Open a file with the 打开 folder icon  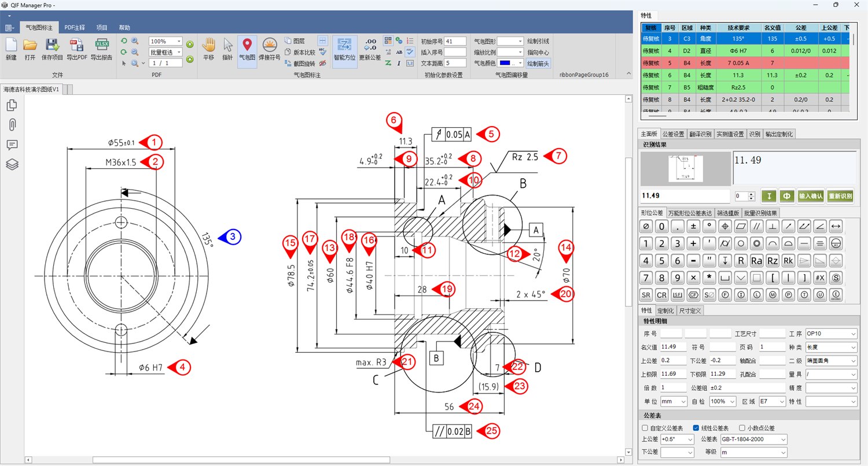tap(30, 49)
